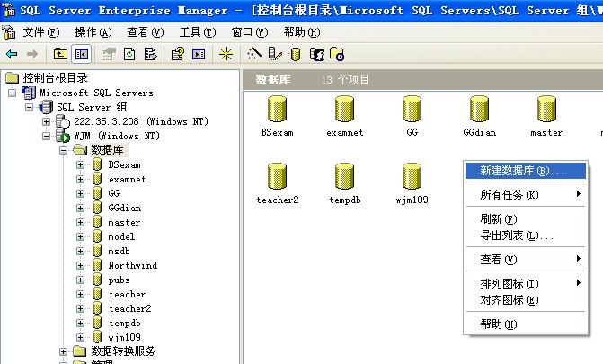Toggle the console tree pane icon
Screen dimensions: 603x364
(82, 54)
